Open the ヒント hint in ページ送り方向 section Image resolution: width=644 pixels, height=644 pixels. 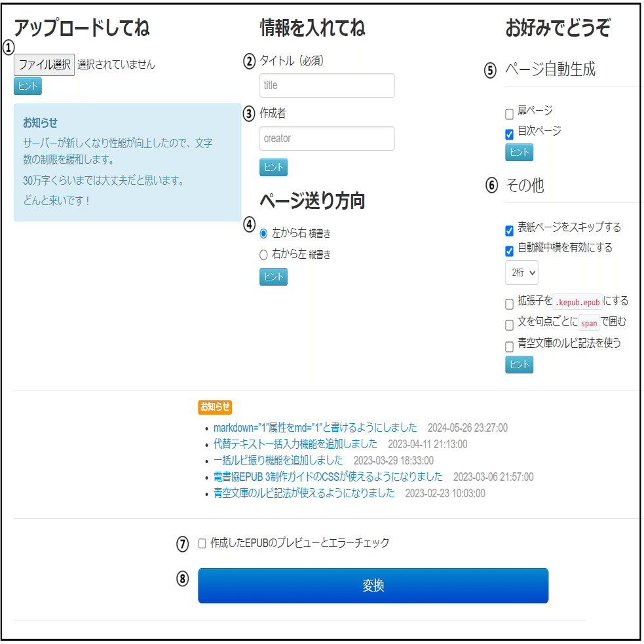(x=273, y=276)
